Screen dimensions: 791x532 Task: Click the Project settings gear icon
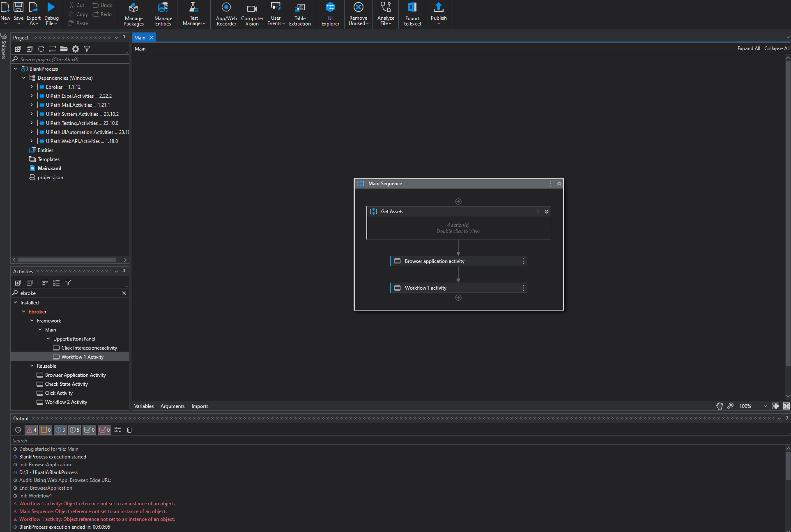[x=76, y=49]
